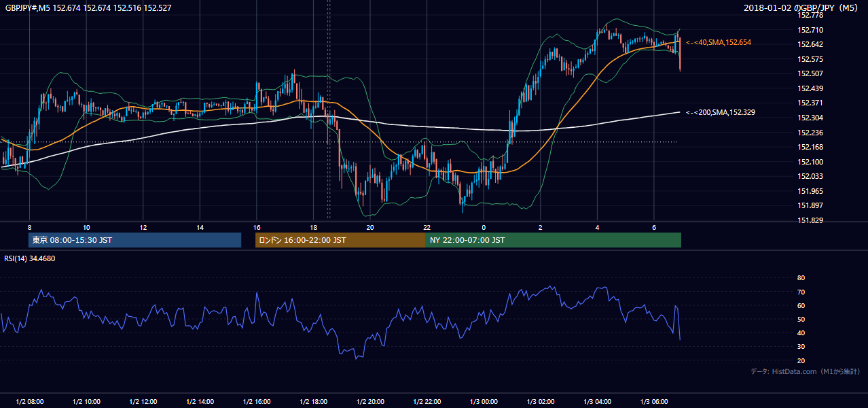868x408 pixels.
Task: Click price axis value 152.575
Action: tap(810, 59)
